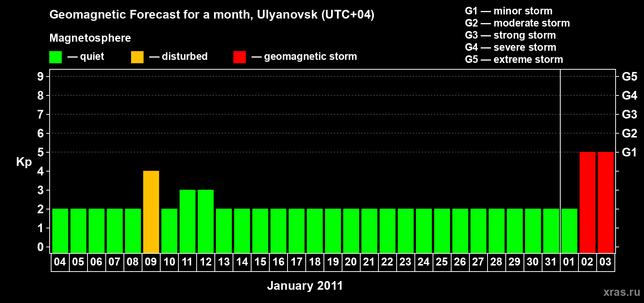
Task: Click the 'quiet' legend label
Action: coord(92,57)
